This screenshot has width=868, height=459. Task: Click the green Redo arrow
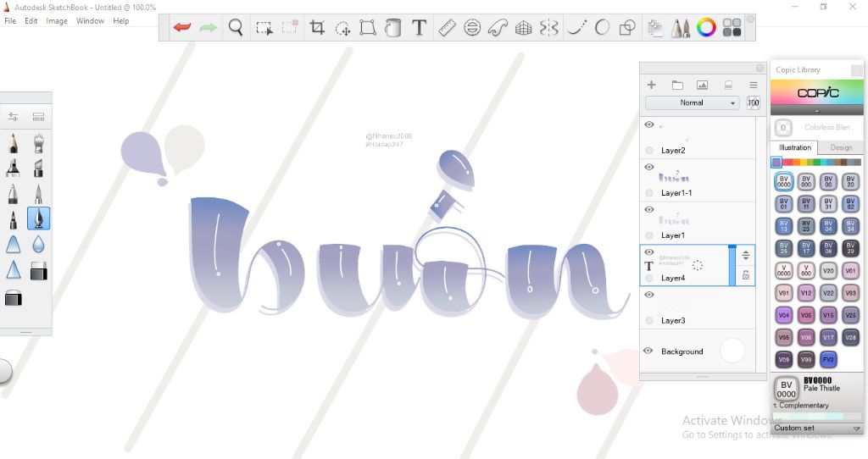[x=208, y=27]
